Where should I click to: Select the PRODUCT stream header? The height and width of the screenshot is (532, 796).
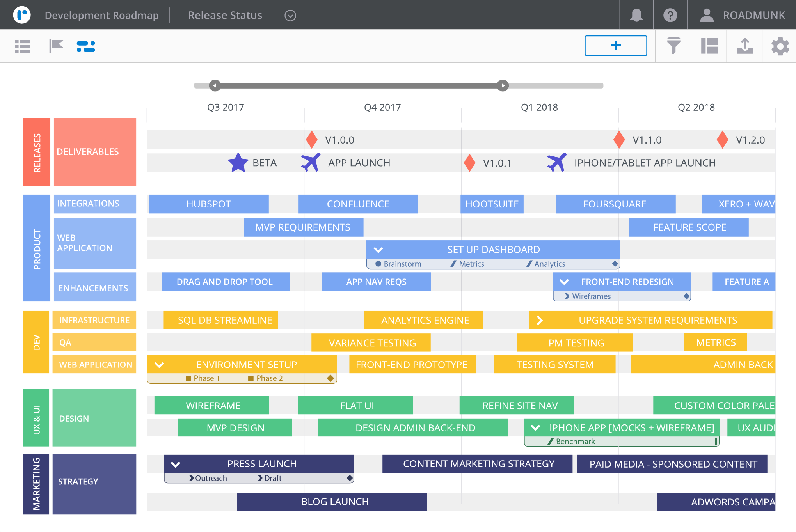37,248
